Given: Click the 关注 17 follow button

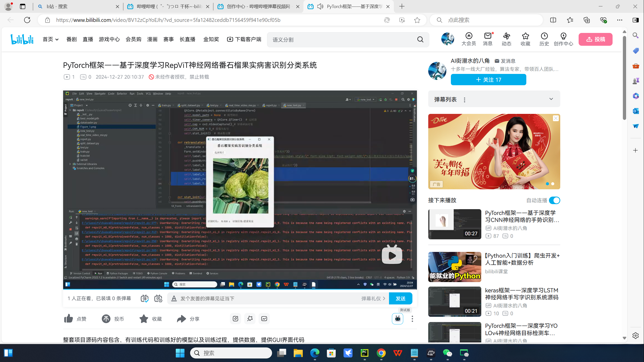Looking at the screenshot, I should (x=488, y=80).
